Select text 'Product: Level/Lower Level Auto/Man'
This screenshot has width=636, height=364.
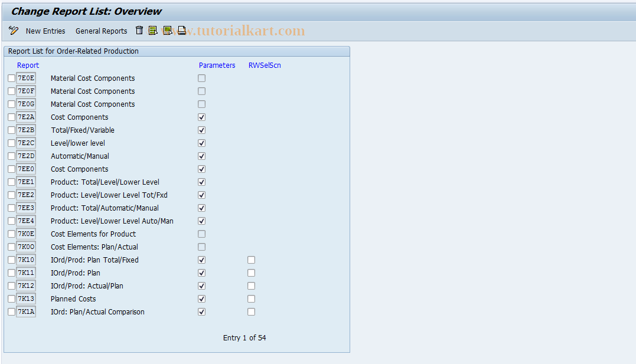[112, 221]
